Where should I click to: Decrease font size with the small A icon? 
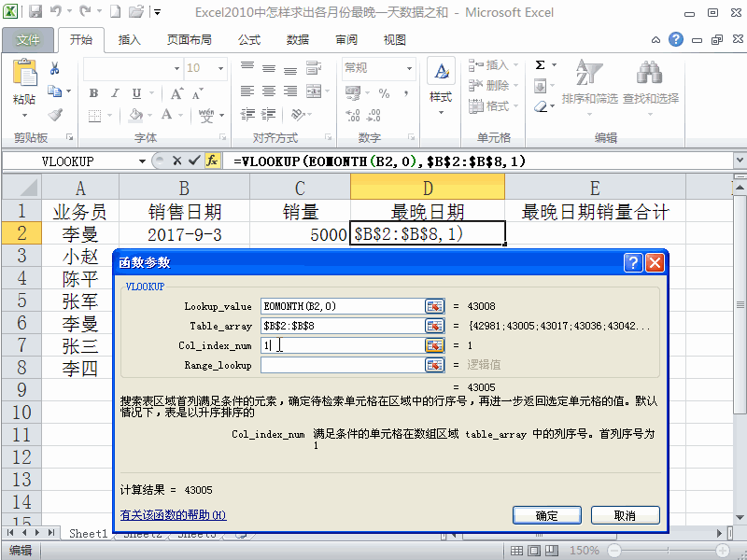coord(197,93)
